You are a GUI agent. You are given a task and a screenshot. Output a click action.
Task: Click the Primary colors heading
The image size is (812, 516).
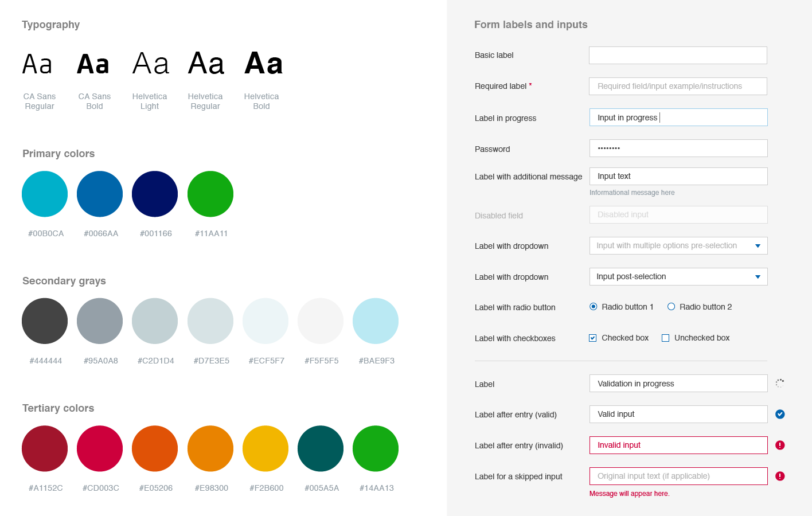pos(58,154)
